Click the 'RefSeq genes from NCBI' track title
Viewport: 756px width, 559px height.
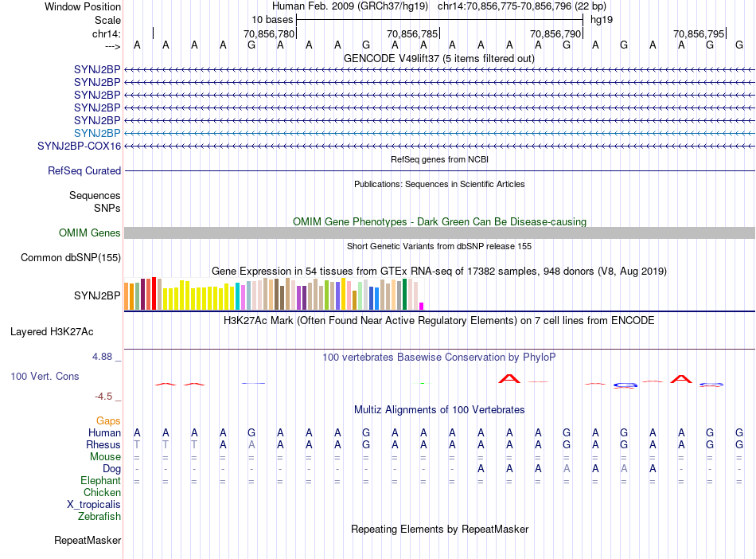pyautogui.click(x=439, y=159)
